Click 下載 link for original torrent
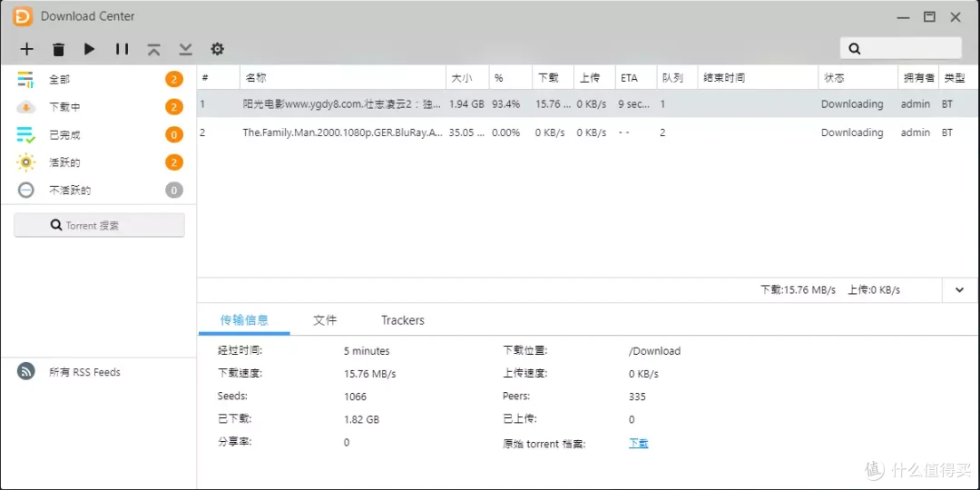The image size is (980, 490). tap(639, 443)
